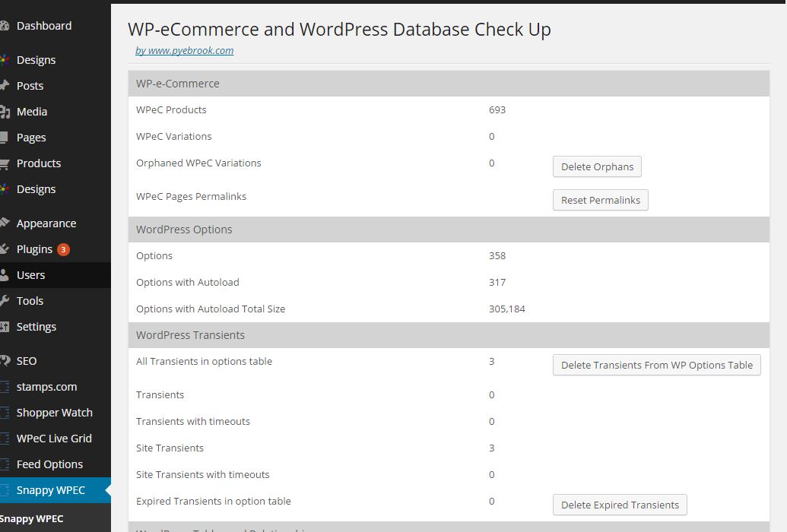Click the Dashboard icon in sidebar
Screen dimensions: 787x532
pos(5,26)
